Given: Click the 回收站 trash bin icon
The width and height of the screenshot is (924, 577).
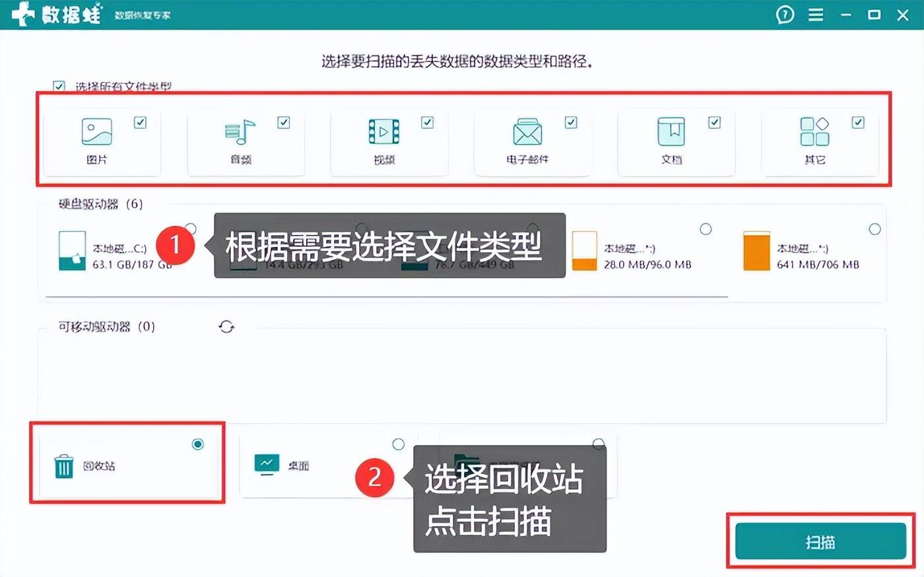Looking at the screenshot, I should coord(64,466).
